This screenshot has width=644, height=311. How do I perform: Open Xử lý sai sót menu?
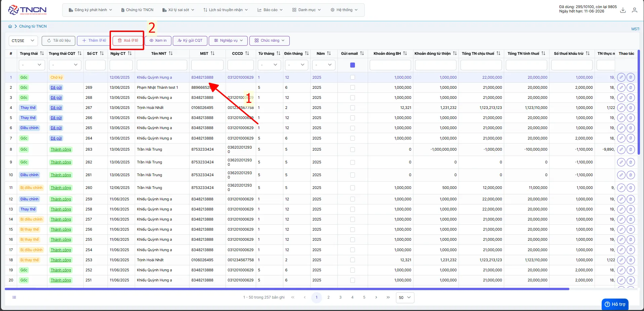(178, 10)
